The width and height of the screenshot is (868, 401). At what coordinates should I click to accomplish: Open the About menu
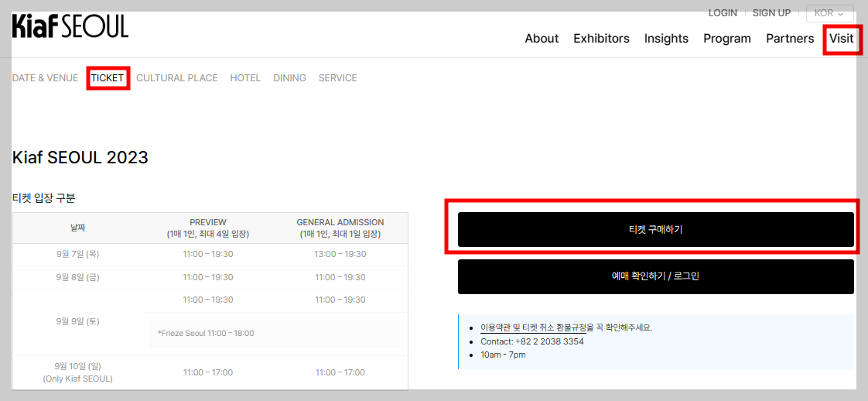tap(542, 38)
